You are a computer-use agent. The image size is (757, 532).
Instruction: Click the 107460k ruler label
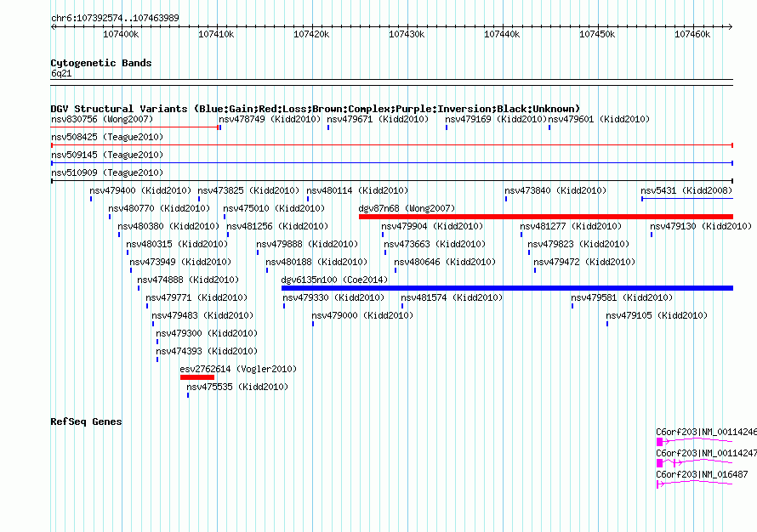692,34
